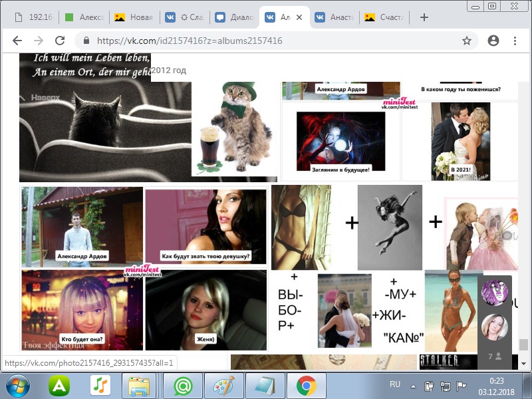Open chat with blonde woman avatar contact
The image size is (532, 399).
(495, 327)
